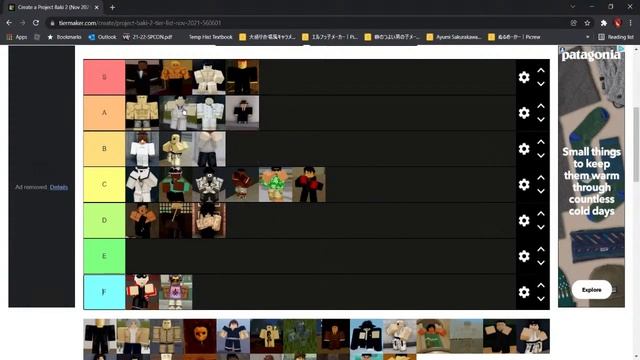Image resolution: width=640 pixels, height=360 pixels.
Task: Move C tier row up with arrow
Action: coord(541,178)
